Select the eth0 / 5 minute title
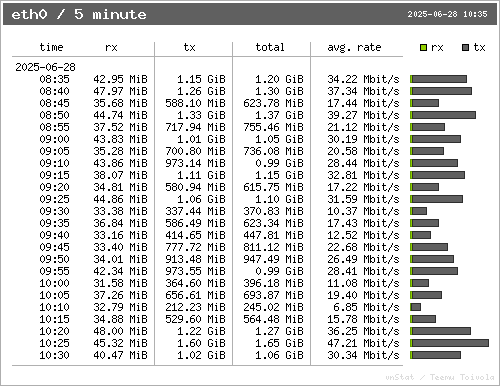500x386 pixels. click(x=79, y=14)
